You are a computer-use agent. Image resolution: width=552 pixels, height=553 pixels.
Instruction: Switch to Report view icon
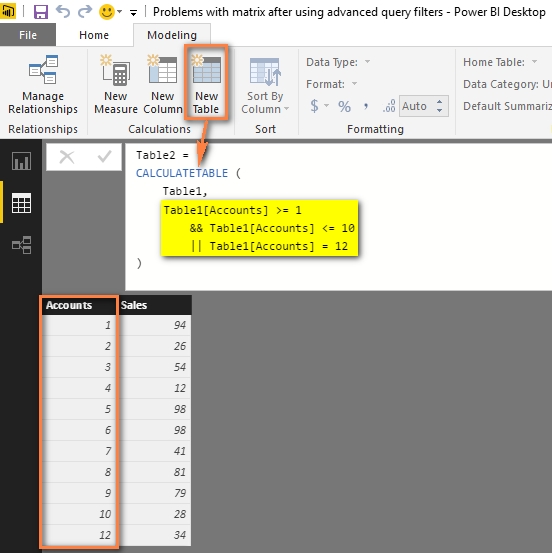pos(21,161)
